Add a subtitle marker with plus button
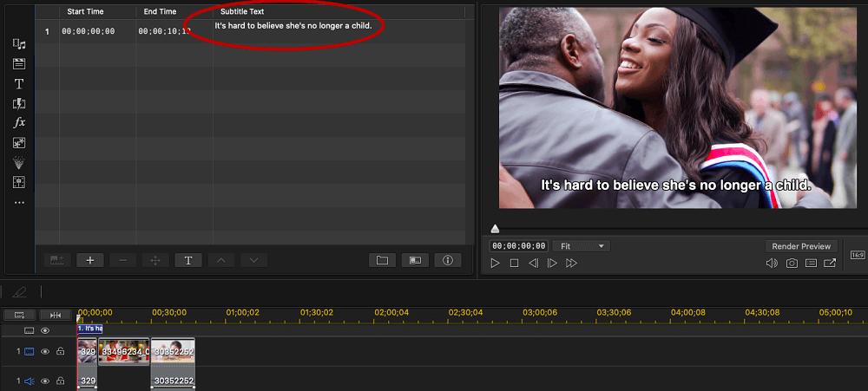The height and width of the screenshot is (391, 868). coord(90,260)
